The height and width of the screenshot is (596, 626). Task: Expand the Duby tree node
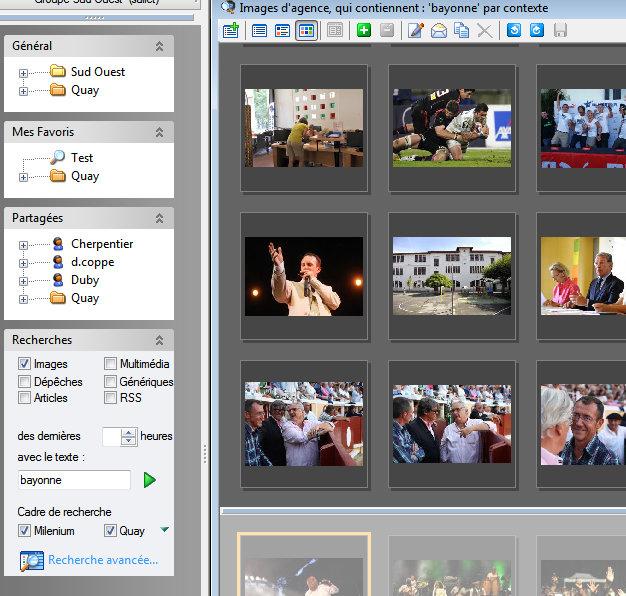pos(23,281)
